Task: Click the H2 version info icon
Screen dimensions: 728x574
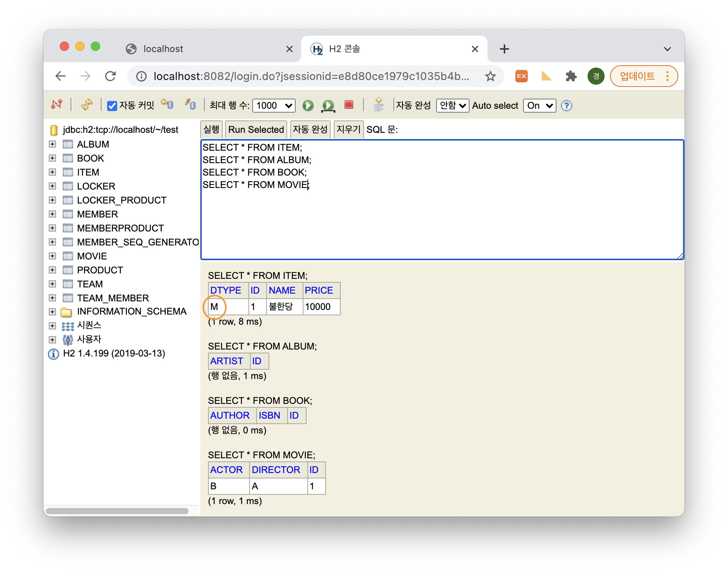Action: 53,354
